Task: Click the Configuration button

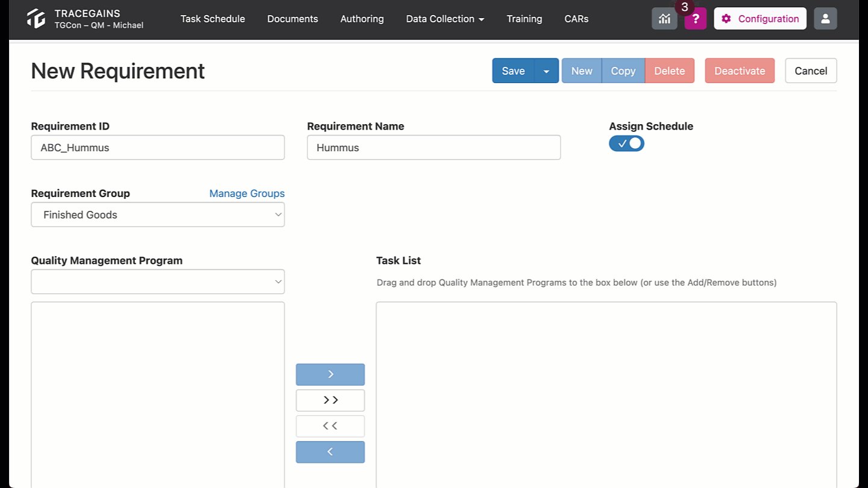Action: [760, 19]
